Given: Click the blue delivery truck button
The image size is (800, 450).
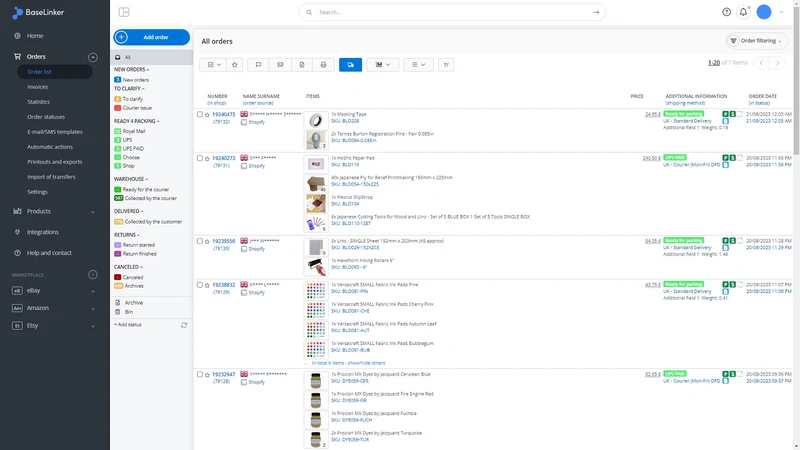Looking at the screenshot, I should 351,65.
